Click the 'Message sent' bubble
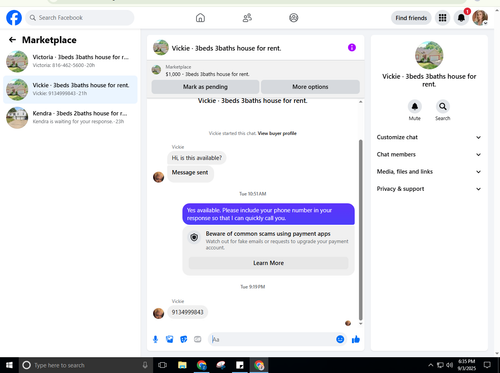 190,173
